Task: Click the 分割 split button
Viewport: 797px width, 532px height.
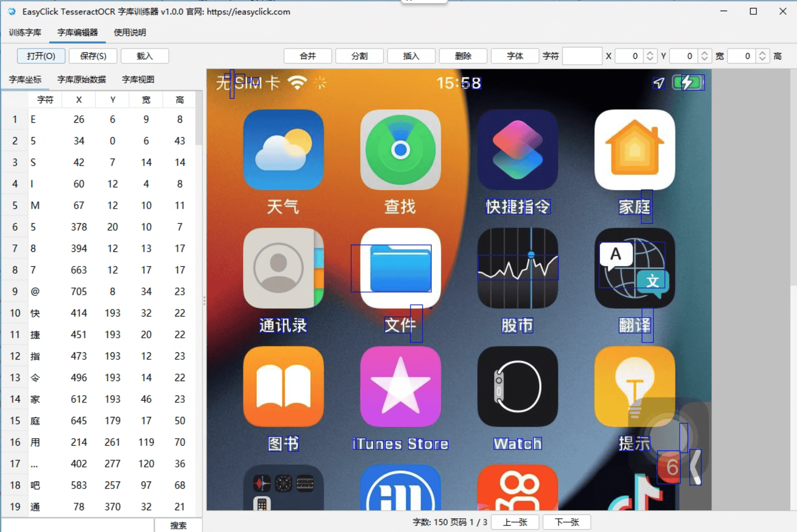Action: pos(359,56)
